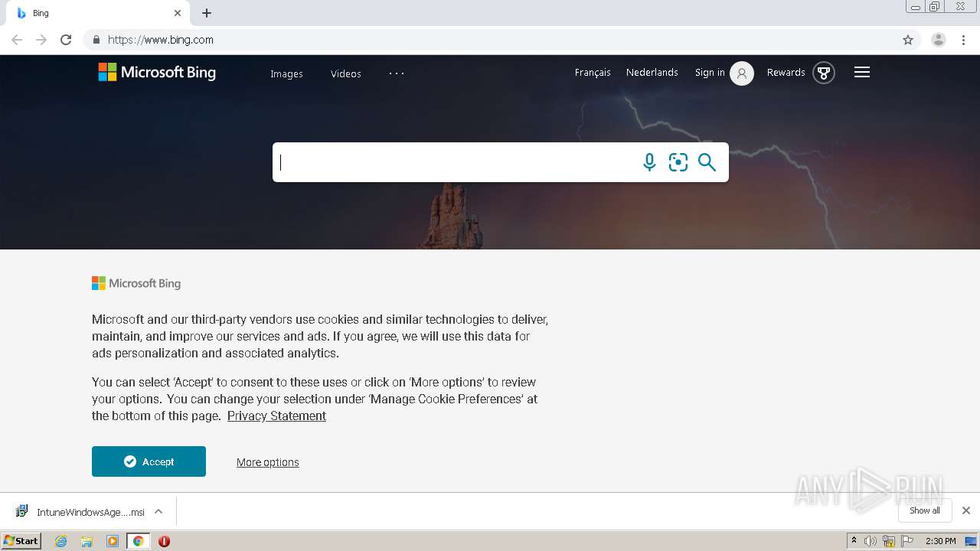Viewport: 980px width, 551px height.
Task: Open Windows Media Player from taskbar
Action: pos(113,541)
